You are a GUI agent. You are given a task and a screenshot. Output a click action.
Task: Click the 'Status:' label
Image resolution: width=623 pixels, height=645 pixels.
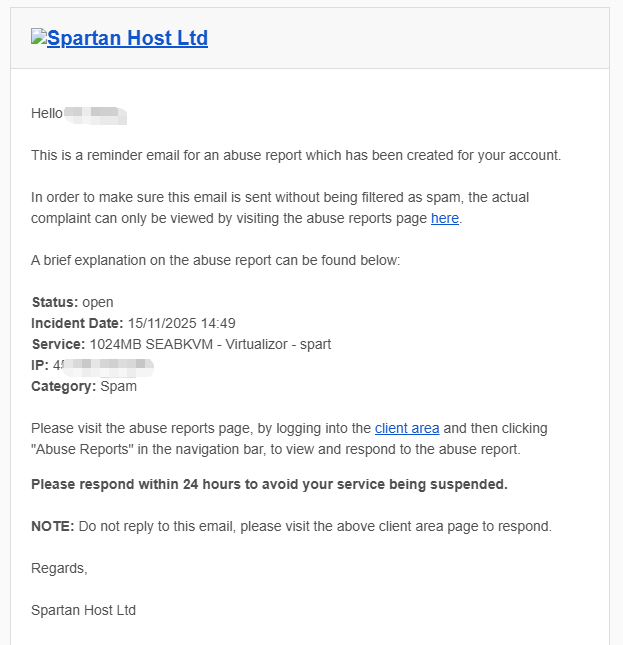[x=54, y=302]
